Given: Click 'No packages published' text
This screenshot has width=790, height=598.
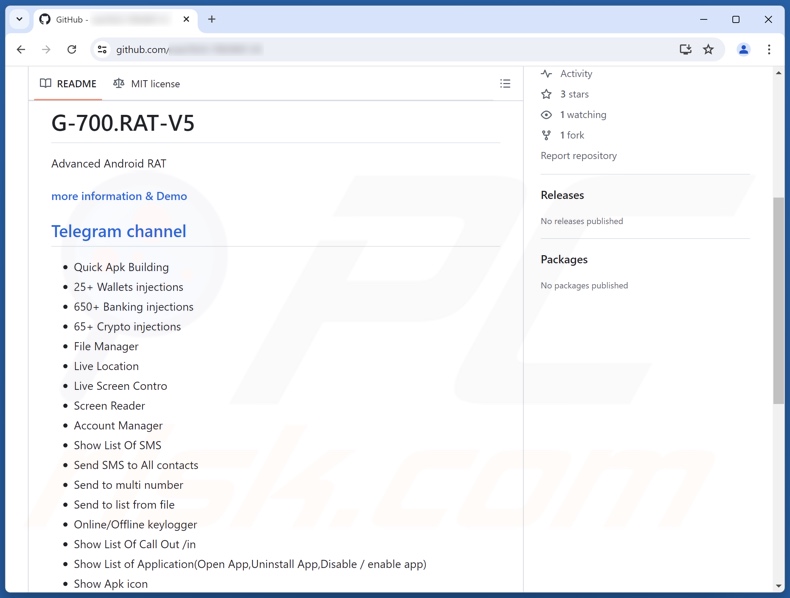Looking at the screenshot, I should [584, 286].
